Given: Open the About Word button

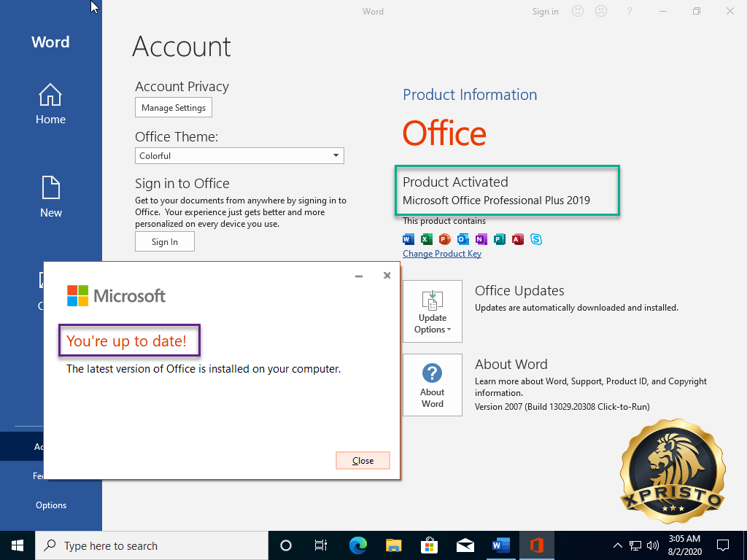Looking at the screenshot, I should point(433,385).
